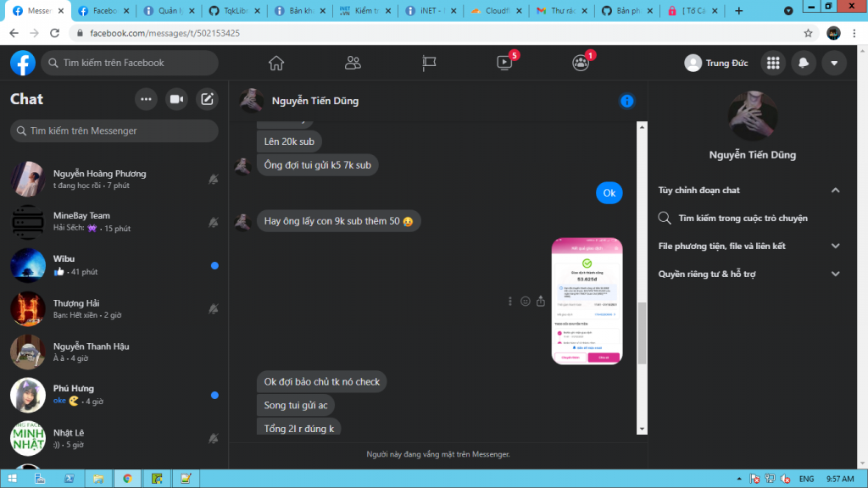Open account dropdown arrow in top bar
Viewport: 868px width, 488px height.
coord(834,63)
